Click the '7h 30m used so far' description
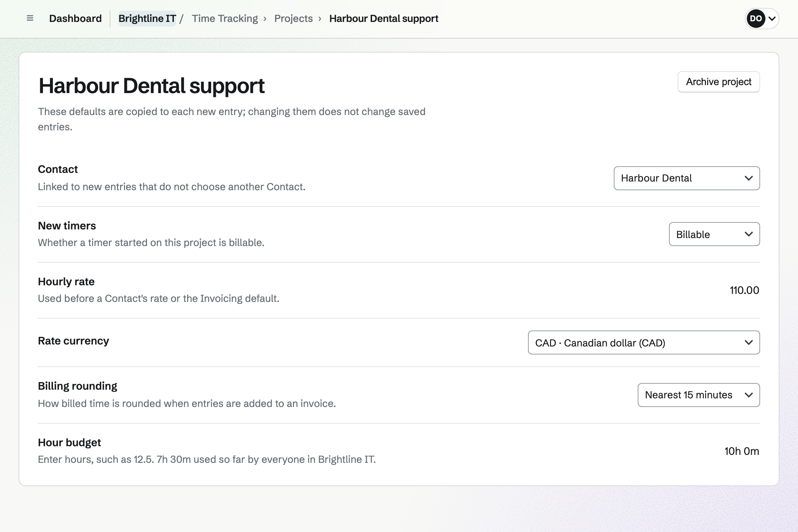The height and width of the screenshot is (532, 798). point(206,460)
